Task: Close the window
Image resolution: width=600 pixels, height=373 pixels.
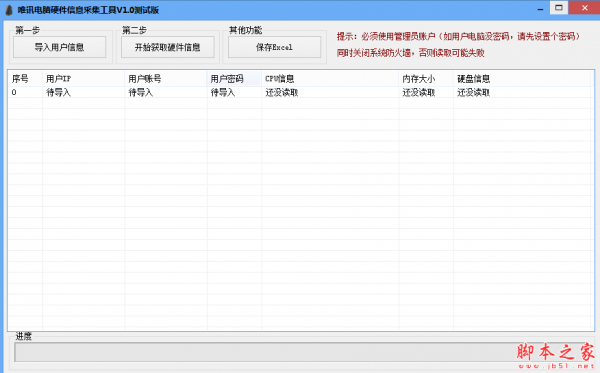Action: coord(584,8)
